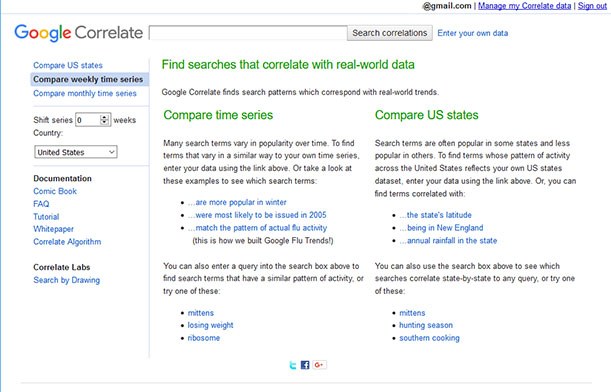Open Enter your own data link
This screenshot has width=611, height=392.
(x=473, y=33)
